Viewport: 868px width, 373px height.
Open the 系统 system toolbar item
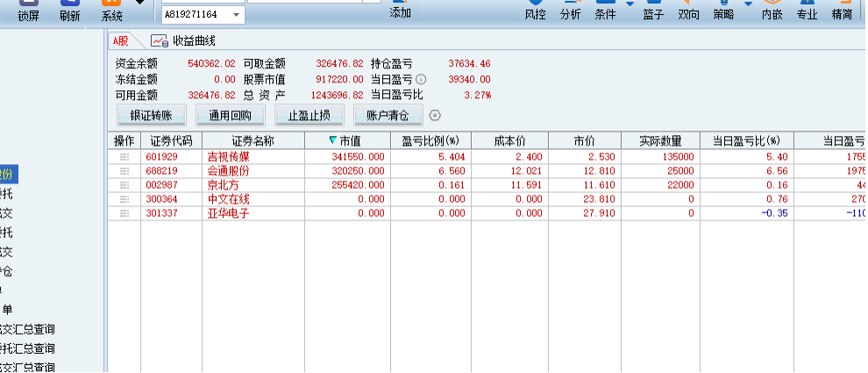[x=111, y=11]
